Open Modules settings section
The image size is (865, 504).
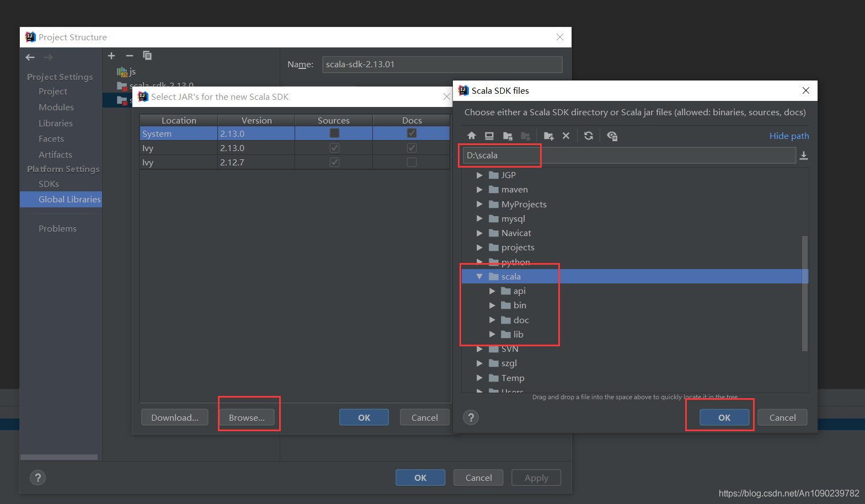56,108
